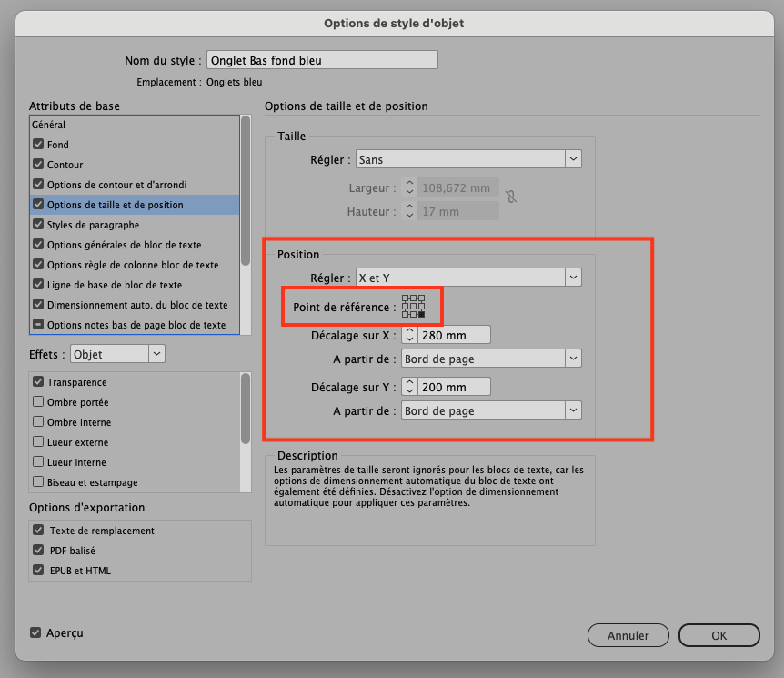
Task: Select the bottom-right reference point
Action: (x=421, y=314)
